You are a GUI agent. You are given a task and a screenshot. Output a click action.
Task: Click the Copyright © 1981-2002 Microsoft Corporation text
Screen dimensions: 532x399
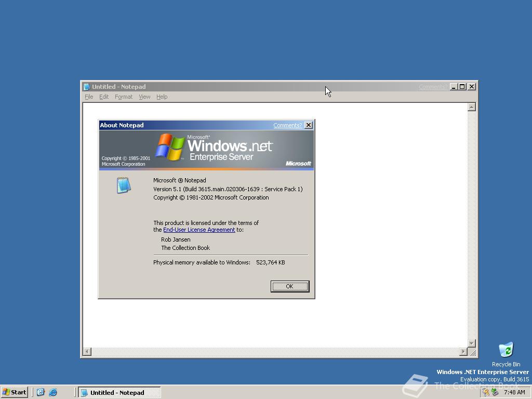[x=211, y=197]
